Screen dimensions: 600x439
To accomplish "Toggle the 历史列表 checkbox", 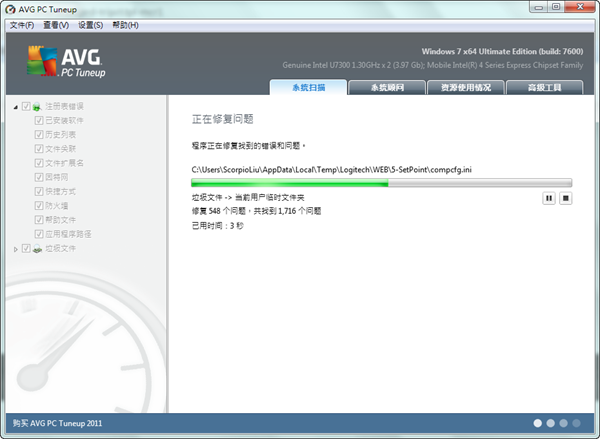I will click(39, 134).
